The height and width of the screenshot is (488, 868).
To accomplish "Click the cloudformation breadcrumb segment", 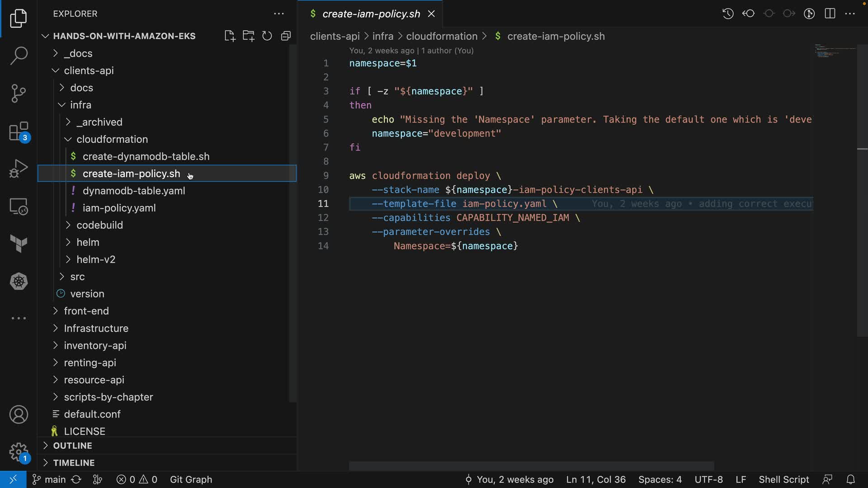I will [x=441, y=36].
